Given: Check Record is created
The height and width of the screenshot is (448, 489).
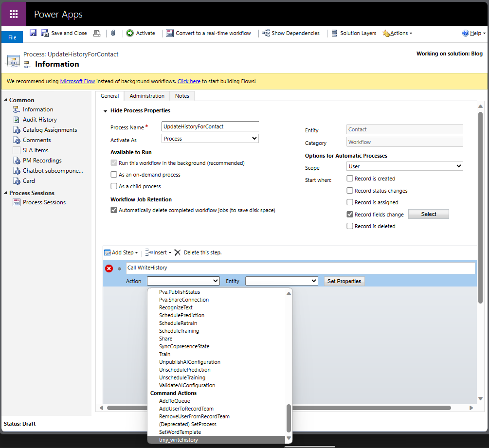Looking at the screenshot, I should tap(350, 179).
